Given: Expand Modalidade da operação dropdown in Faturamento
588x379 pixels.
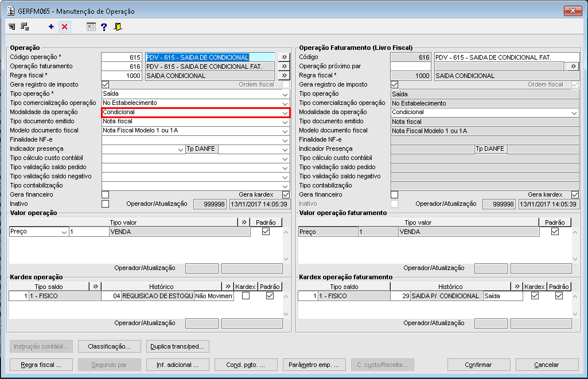Looking at the screenshot, I should click(x=574, y=112).
